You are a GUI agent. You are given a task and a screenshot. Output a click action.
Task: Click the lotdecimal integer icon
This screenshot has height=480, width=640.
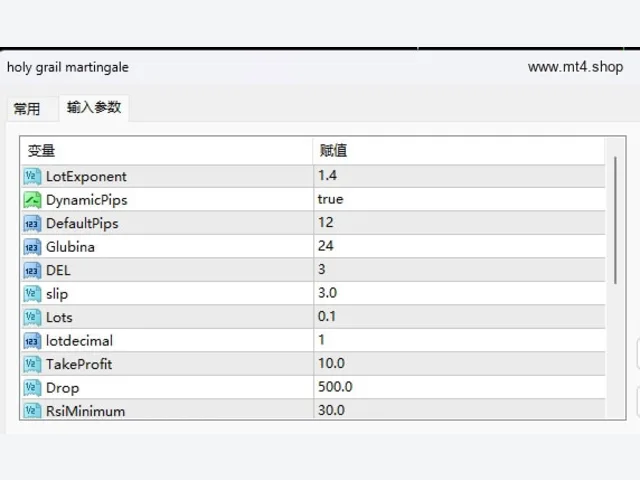pyautogui.click(x=32, y=341)
